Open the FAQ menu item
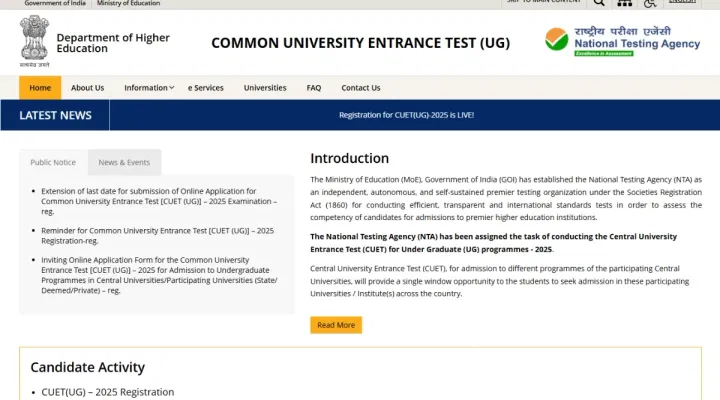720x400 pixels. 314,88
